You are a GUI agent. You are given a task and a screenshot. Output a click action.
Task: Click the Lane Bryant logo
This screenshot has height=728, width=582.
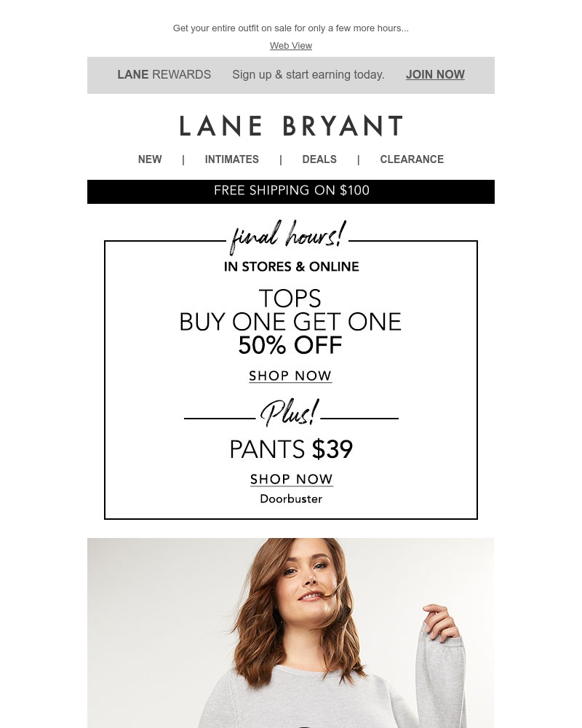click(291, 126)
